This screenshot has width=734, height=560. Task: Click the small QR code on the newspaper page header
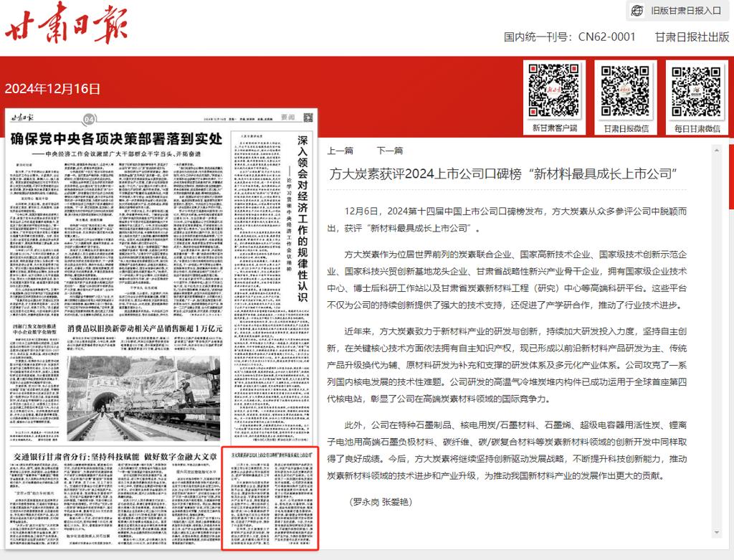click(x=308, y=118)
